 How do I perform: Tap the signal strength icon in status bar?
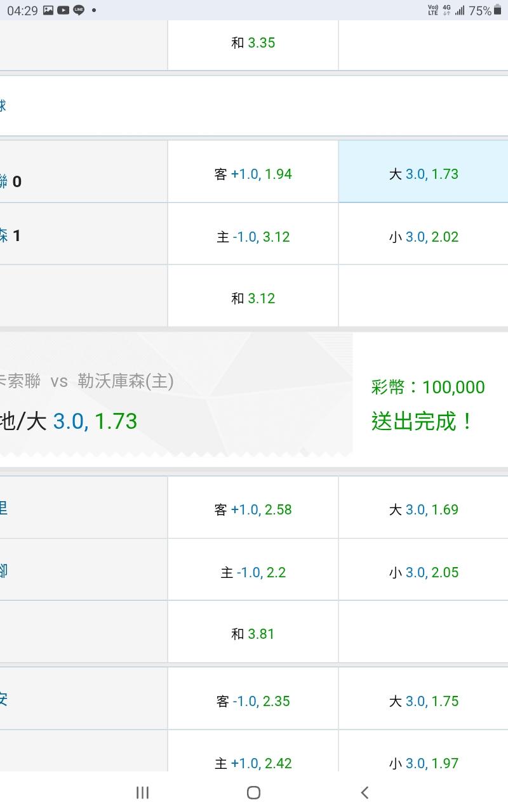[460, 10]
